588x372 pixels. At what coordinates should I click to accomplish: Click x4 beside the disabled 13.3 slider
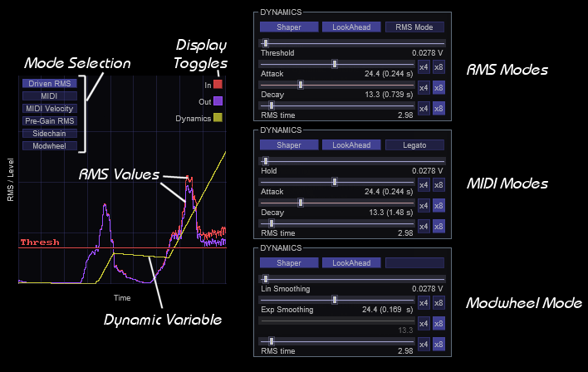click(x=424, y=323)
